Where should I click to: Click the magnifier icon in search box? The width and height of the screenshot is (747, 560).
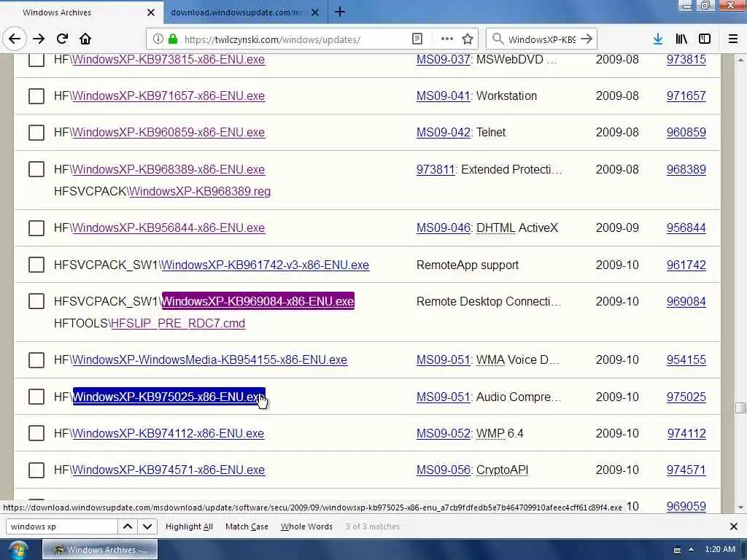click(498, 39)
